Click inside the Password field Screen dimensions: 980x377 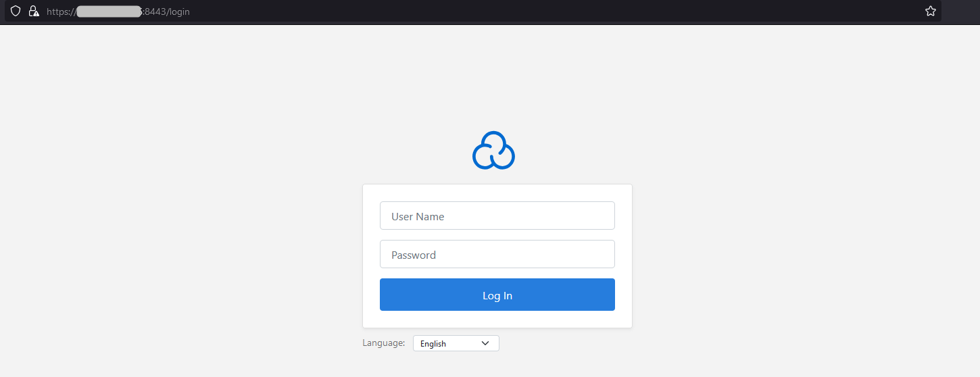[497, 255]
